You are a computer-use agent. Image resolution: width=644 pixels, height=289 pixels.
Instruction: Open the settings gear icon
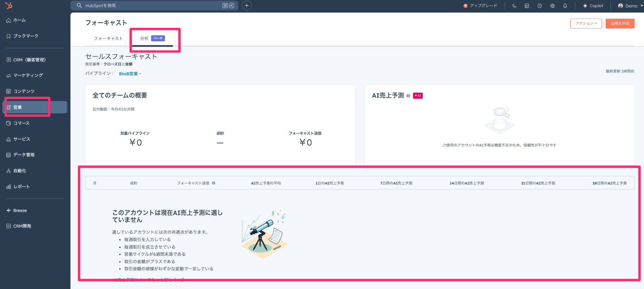click(x=553, y=6)
